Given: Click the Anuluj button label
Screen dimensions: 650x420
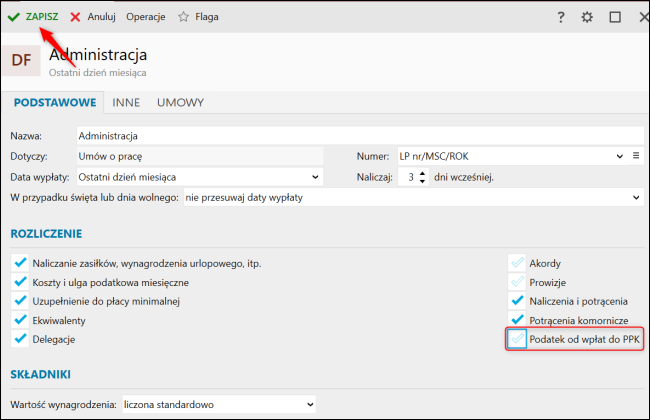Looking at the screenshot, I should [x=102, y=17].
